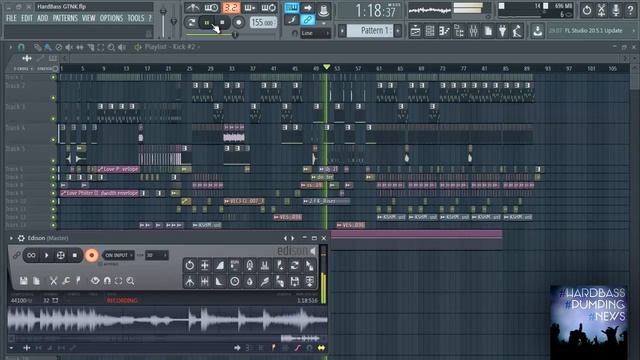The image size is (640, 360).
Task: Select the previous pattern arrow
Action: (342, 31)
